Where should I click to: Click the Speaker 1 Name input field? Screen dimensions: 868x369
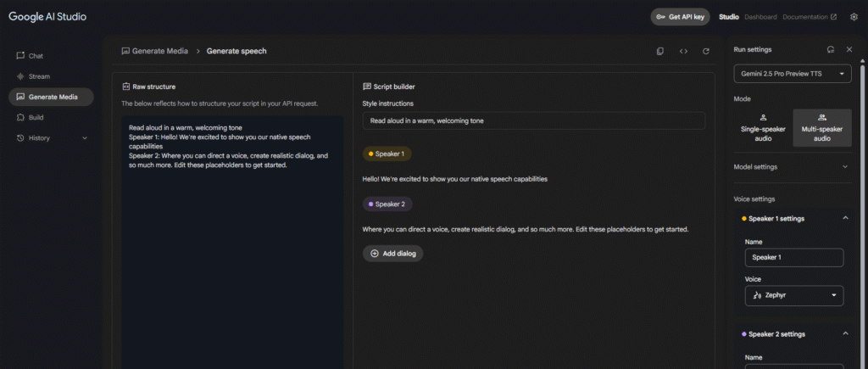(794, 258)
